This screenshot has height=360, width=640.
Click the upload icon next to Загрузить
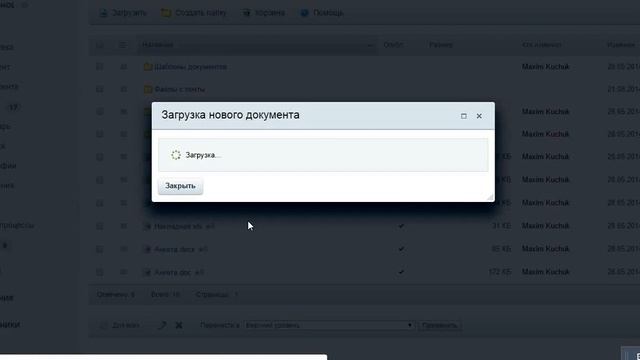104,13
